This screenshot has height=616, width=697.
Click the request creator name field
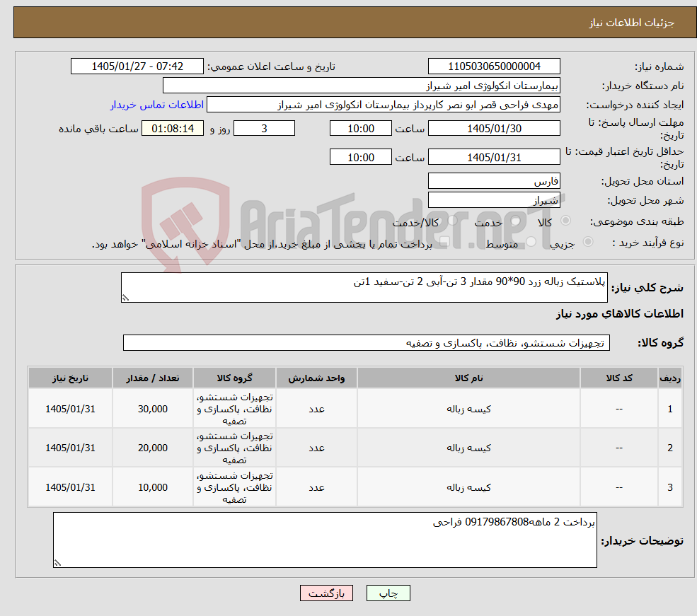tap(383, 105)
